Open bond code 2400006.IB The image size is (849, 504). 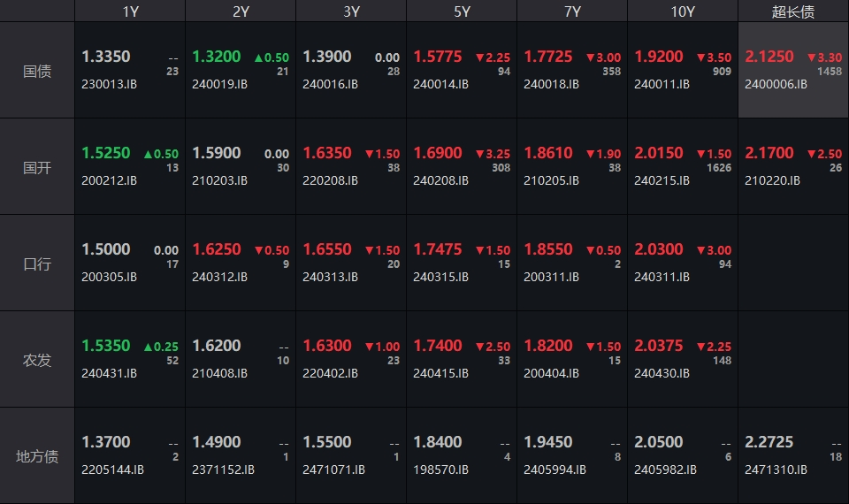click(x=776, y=84)
